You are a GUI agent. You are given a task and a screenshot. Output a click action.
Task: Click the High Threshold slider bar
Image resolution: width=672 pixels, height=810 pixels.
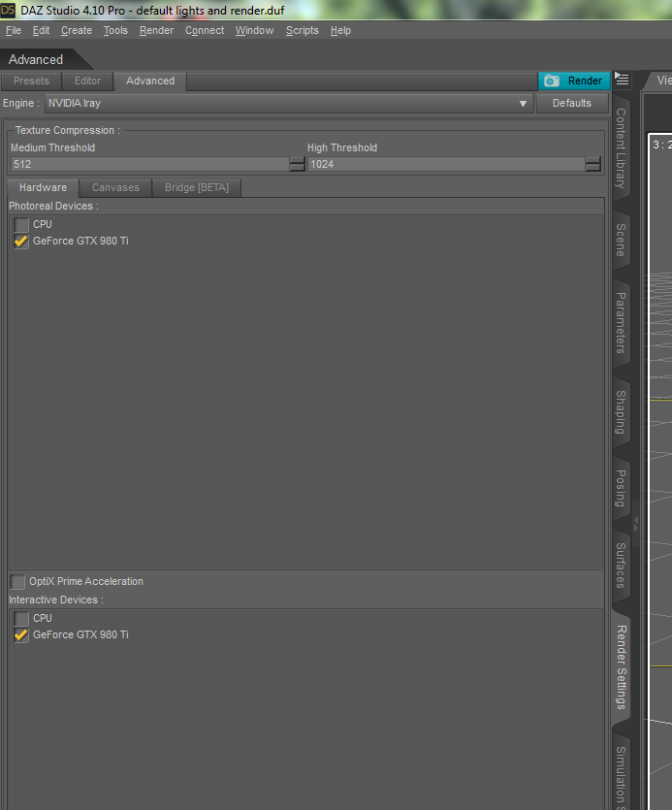click(446, 164)
